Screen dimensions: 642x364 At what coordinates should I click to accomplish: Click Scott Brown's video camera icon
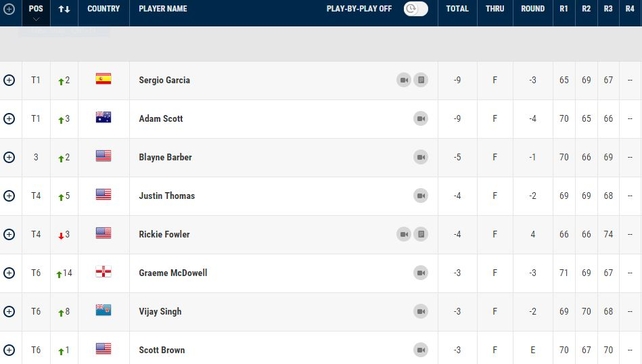[421, 350]
